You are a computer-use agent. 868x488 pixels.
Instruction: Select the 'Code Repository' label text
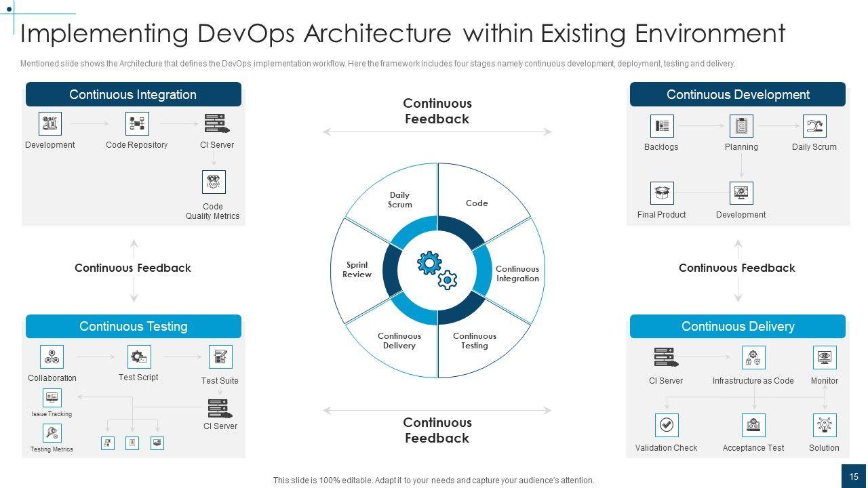[x=137, y=145]
